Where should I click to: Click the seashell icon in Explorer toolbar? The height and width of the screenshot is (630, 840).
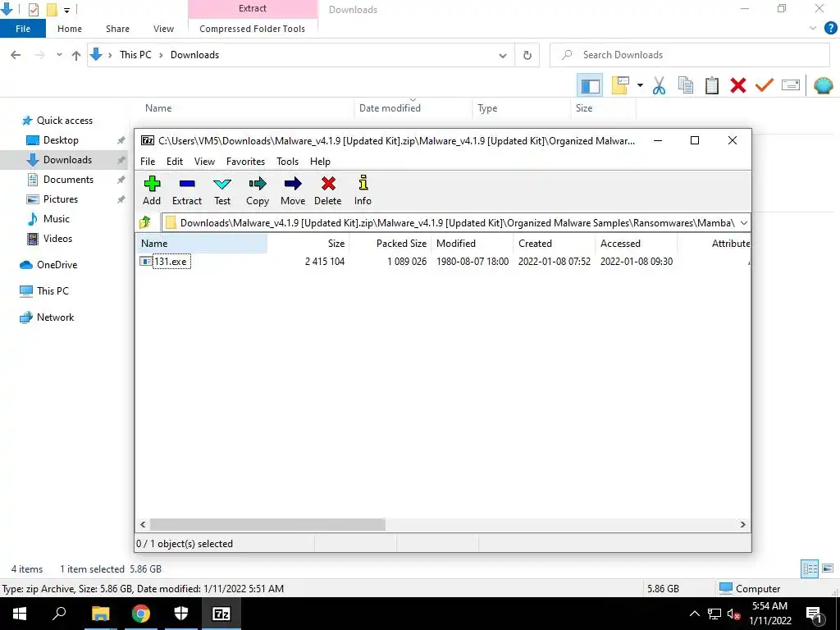[x=823, y=85]
